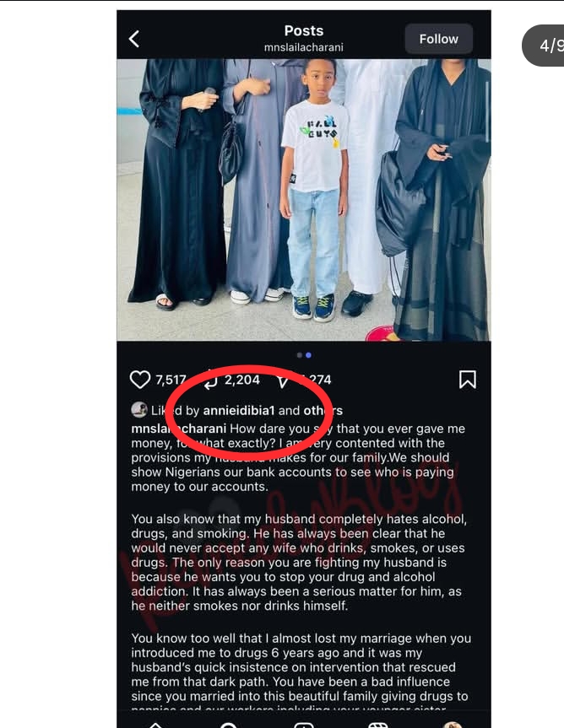Create new post from bottom navigation
Screen dimensions: 564x728
pyautogui.click(x=304, y=725)
